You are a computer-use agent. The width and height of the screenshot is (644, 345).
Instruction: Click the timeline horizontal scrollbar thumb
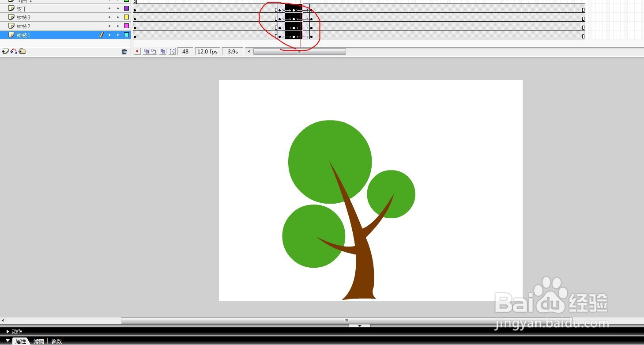click(x=299, y=52)
